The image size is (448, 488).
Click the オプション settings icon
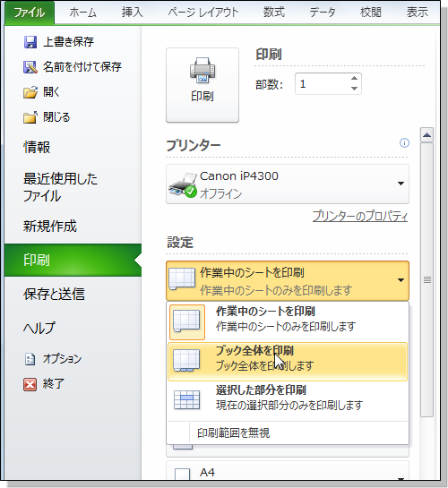tap(30, 359)
